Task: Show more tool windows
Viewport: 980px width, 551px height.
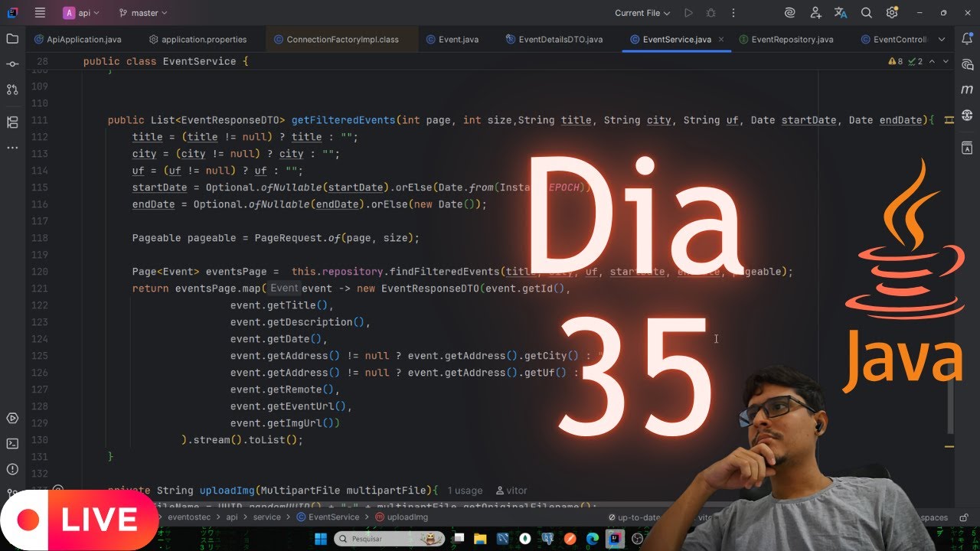Action: point(12,148)
